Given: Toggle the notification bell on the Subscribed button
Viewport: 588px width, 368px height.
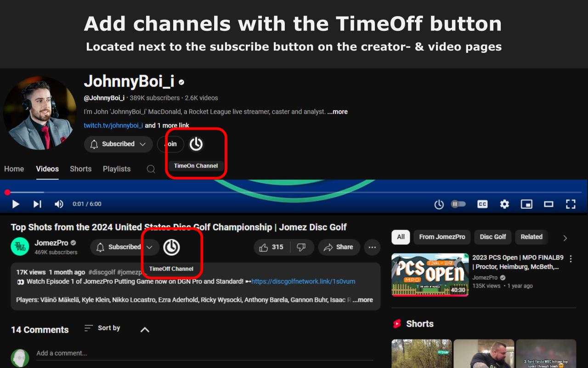Looking at the screenshot, I should tap(94, 144).
